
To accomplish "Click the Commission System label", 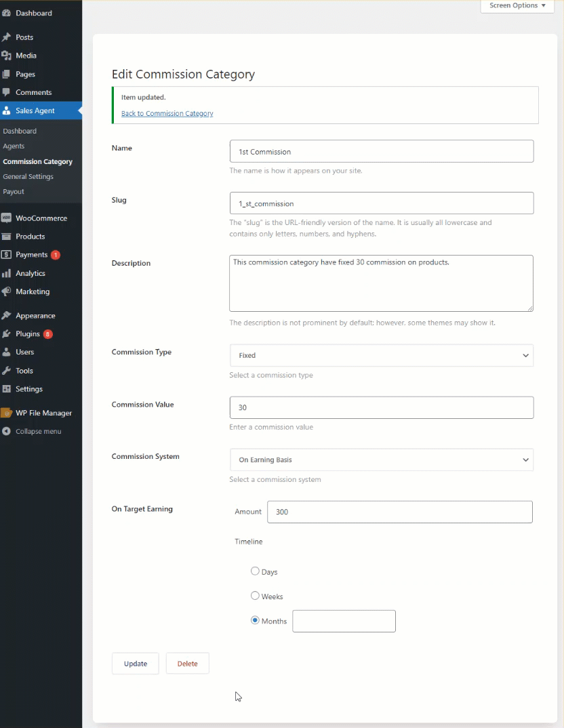I will [x=145, y=456].
